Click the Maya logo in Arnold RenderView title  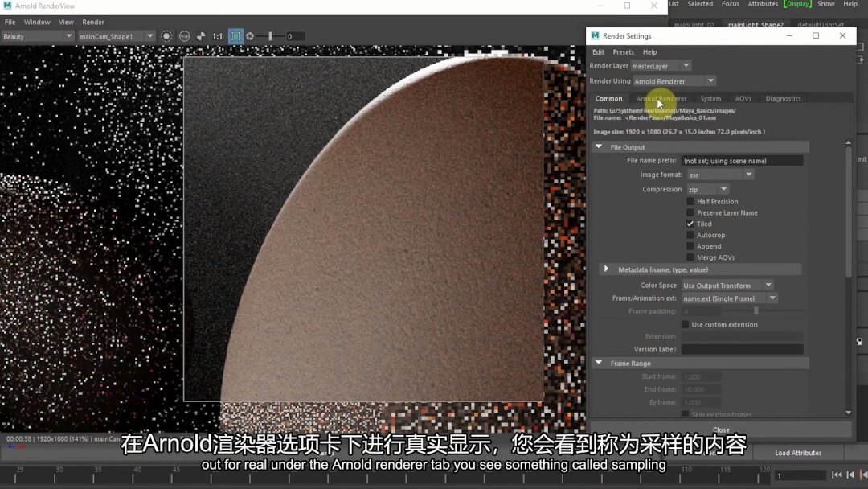coord(7,6)
